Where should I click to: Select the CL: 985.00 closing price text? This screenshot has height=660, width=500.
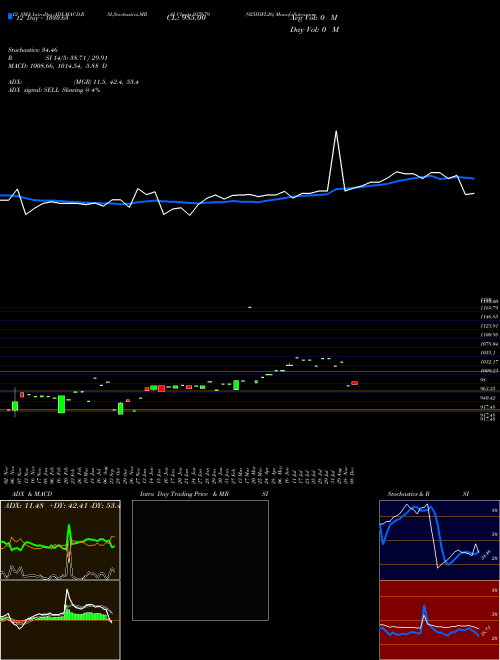[186, 18]
